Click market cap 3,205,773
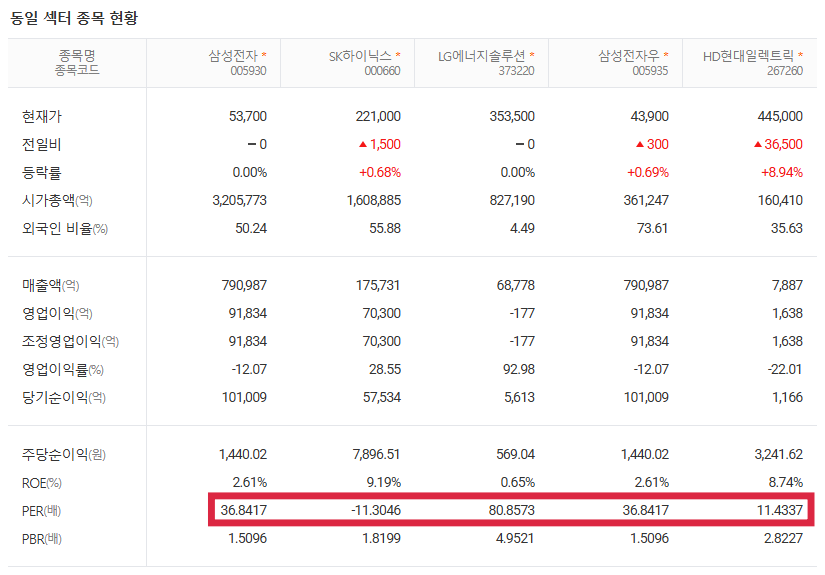 click(x=239, y=200)
